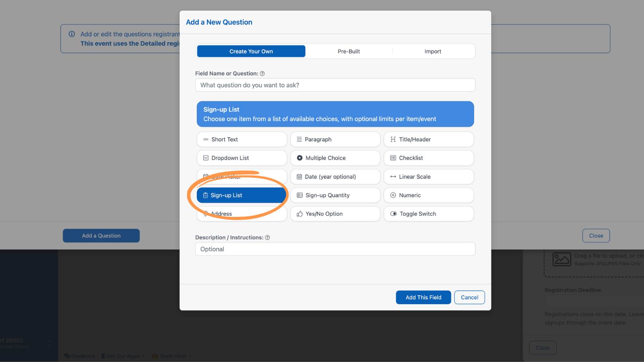Image resolution: width=644 pixels, height=362 pixels.
Task: Click the Field Name or Question input
Action: 335,85
